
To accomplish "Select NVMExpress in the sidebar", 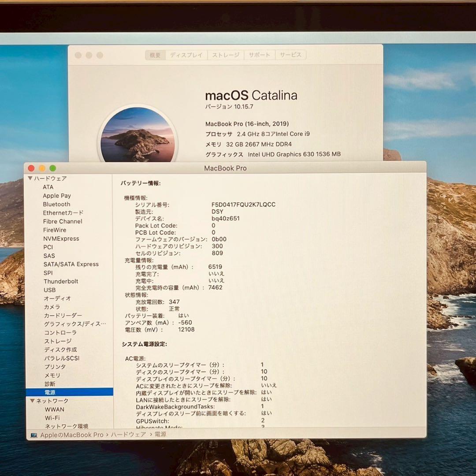I will [61, 238].
